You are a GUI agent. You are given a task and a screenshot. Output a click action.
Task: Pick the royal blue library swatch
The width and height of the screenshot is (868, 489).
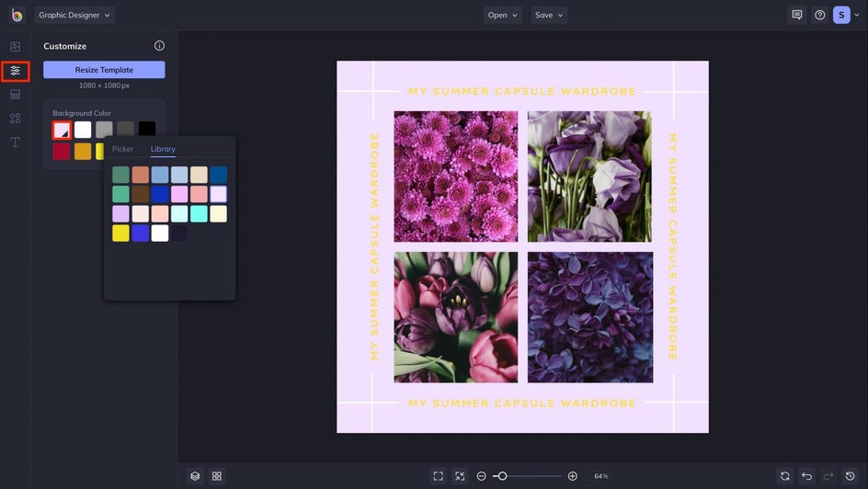(159, 194)
